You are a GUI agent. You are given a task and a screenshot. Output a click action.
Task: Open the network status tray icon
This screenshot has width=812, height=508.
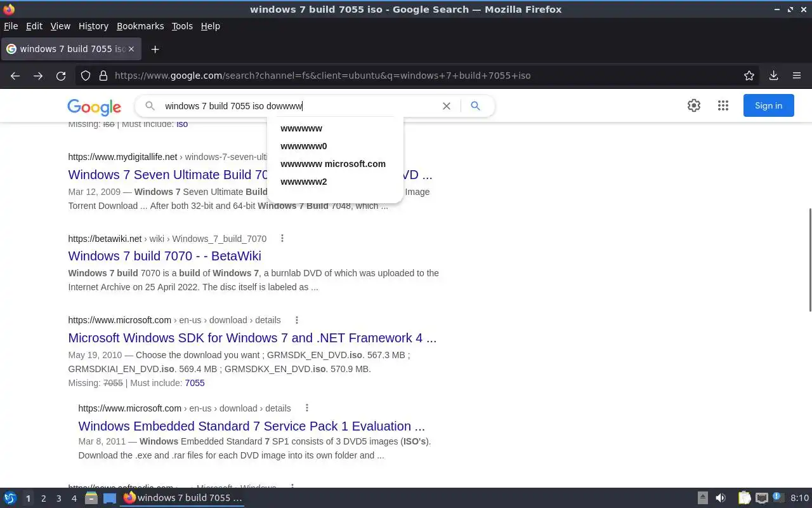(762, 498)
